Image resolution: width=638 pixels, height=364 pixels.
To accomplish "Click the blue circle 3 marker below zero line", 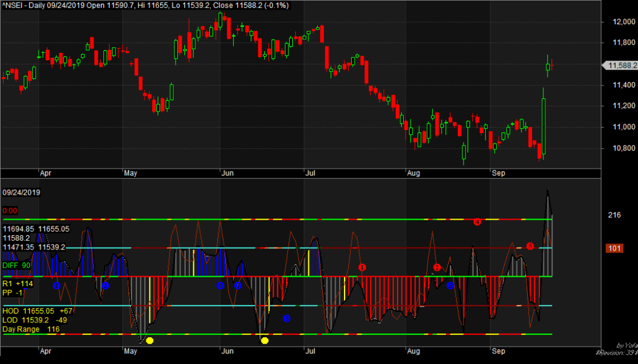I will point(287,319).
